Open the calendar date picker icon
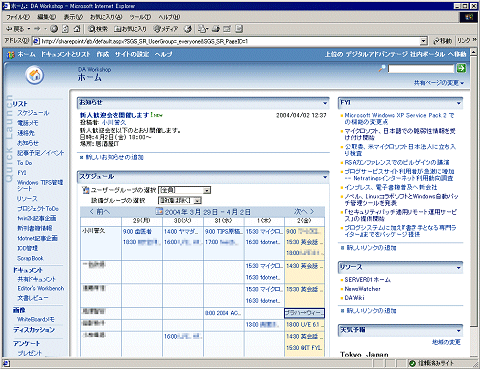 point(159,211)
